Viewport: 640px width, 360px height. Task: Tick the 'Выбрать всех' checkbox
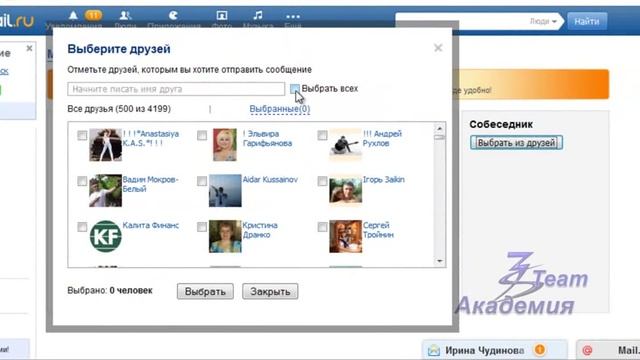point(294,89)
